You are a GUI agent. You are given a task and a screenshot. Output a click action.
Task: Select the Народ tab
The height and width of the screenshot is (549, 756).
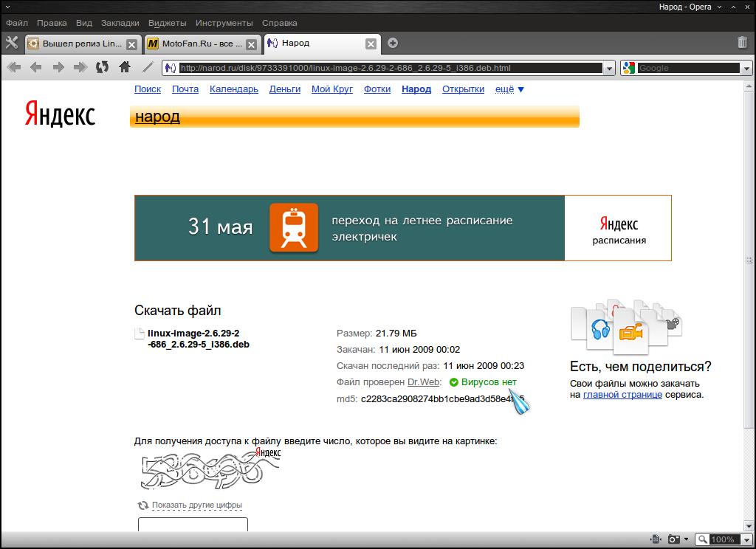322,44
